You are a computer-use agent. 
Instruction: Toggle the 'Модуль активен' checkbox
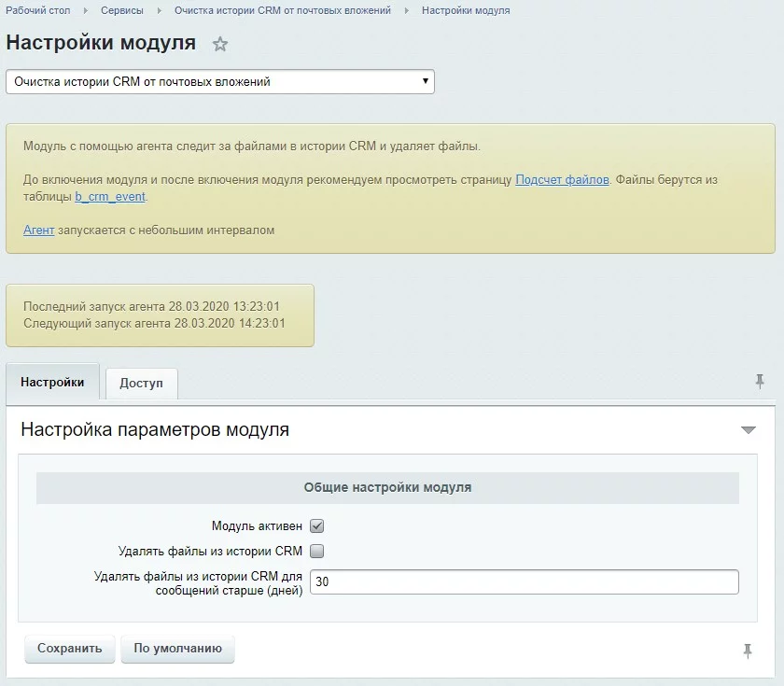pos(316,526)
